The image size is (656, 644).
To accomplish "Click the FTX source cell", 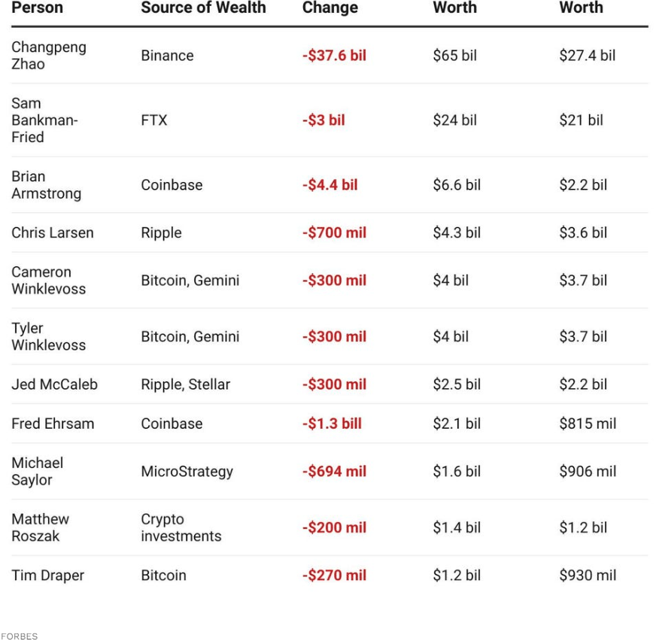I will click(x=154, y=120).
